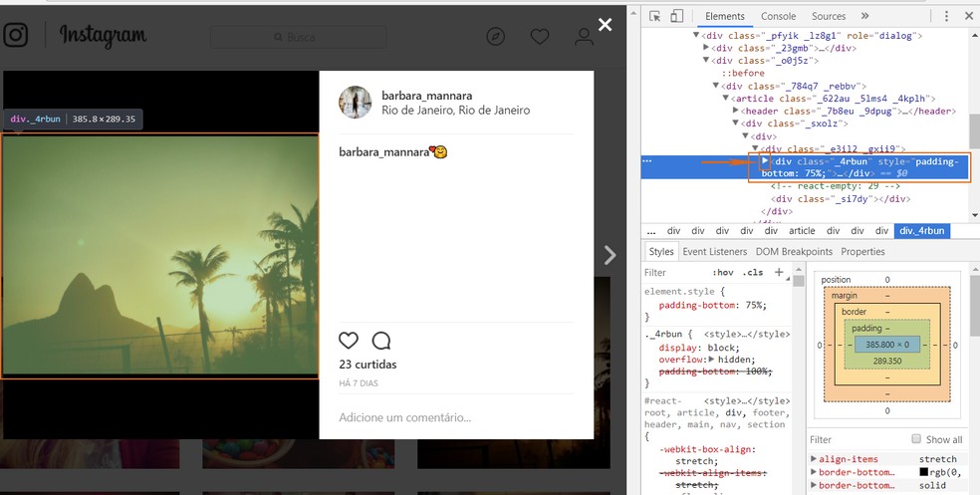Expand the align-items computed property
Screen dimensions: 980x495
pyautogui.click(x=814, y=459)
